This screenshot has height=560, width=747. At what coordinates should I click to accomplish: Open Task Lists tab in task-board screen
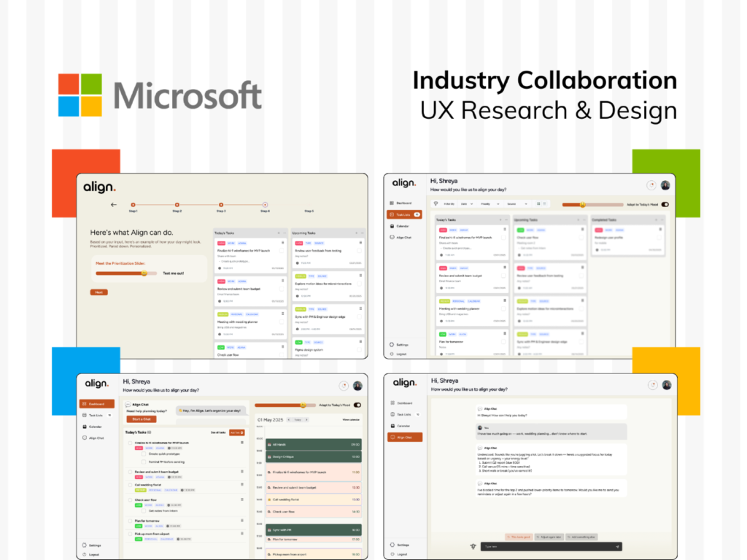pyautogui.click(x=404, y=215)
